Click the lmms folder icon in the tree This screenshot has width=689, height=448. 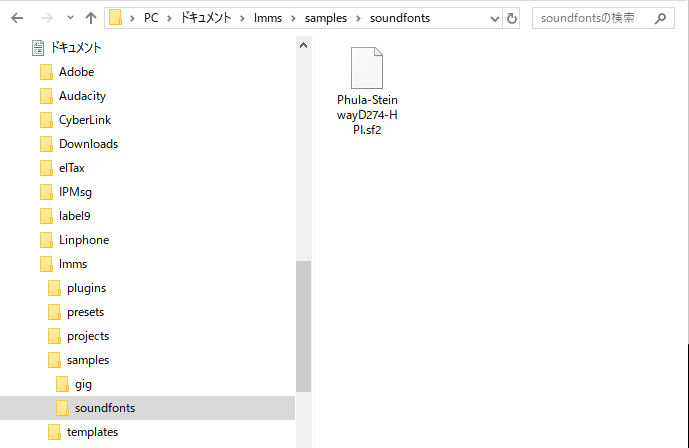(46, 264)
